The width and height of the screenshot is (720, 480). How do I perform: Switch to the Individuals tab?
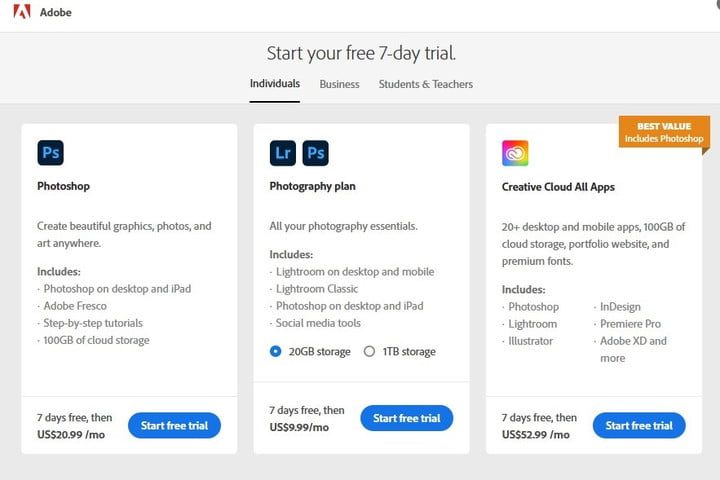[275, 84]
